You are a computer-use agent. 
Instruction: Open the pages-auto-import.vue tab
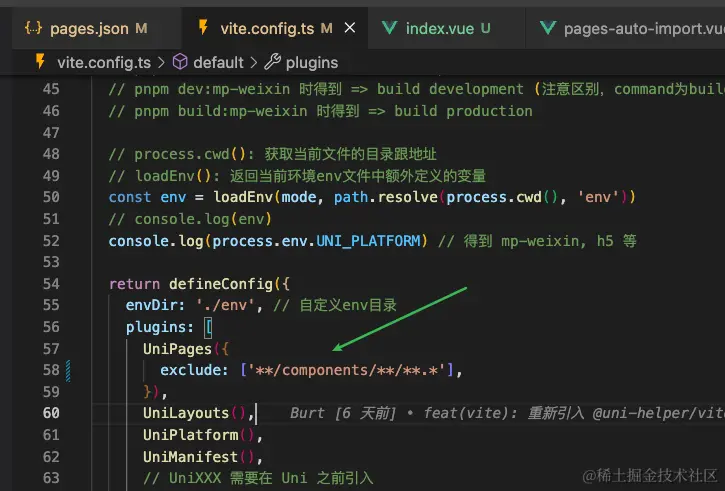point(626,29)
